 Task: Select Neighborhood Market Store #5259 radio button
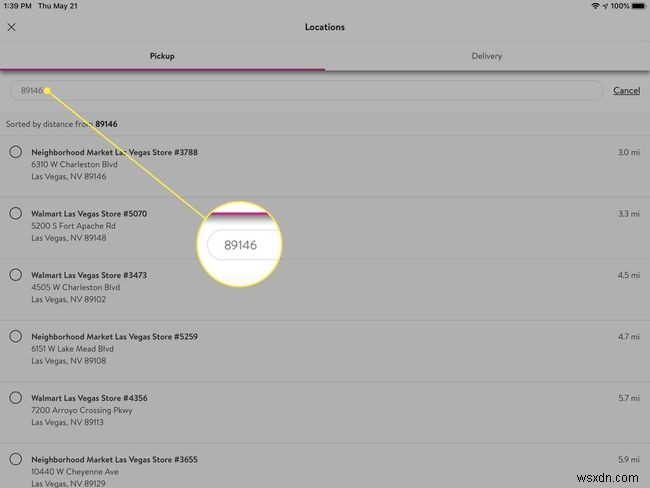point(16,336)
